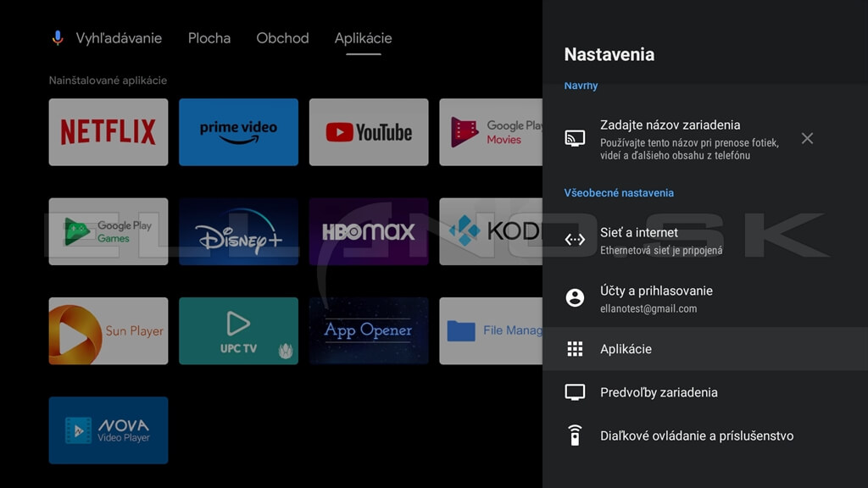
Task: Click the account person icon
Action: pos(575,297)
